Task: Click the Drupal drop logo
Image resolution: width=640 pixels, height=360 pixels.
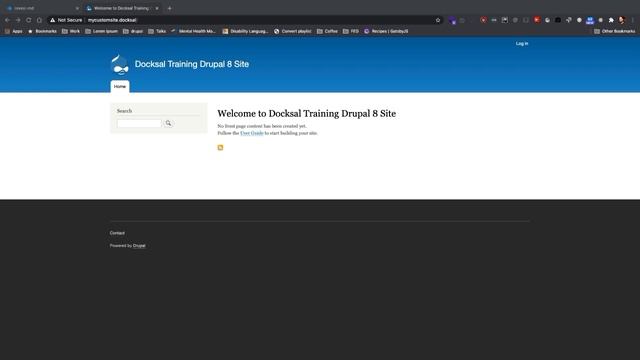Action: click(x=120, y=65)
